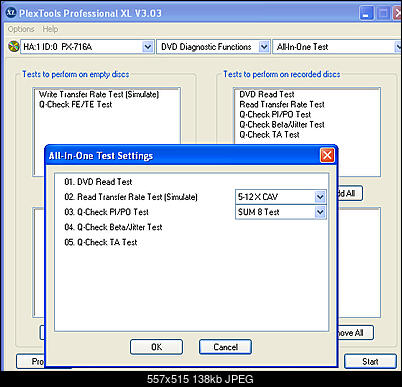Click 03. Q-Check PI/PO Test row
This screenshot has width=402, height=387.
107,212
